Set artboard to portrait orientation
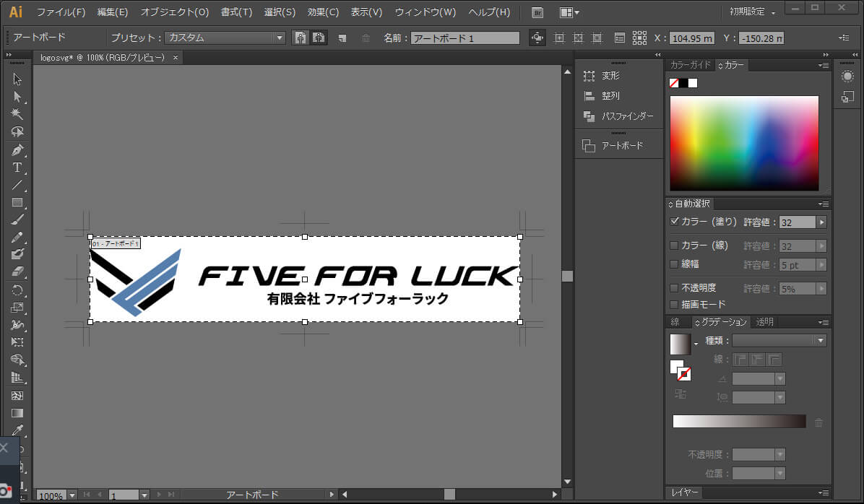 tap(301, 38)
